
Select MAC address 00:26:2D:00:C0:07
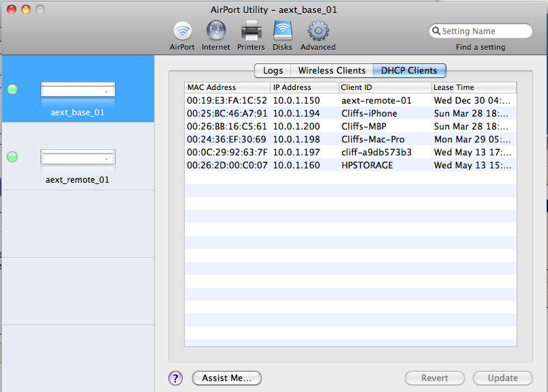227,166
